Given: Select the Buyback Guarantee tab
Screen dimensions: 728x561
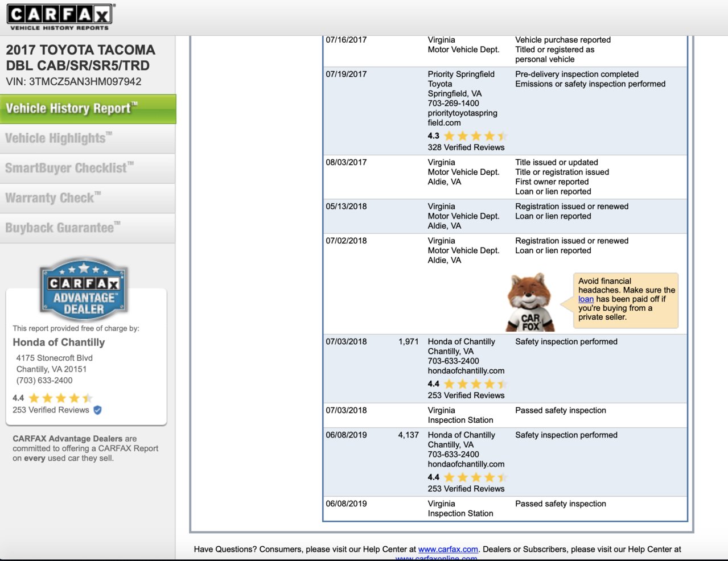Looking at the screenshot, I should pos(88,228).
